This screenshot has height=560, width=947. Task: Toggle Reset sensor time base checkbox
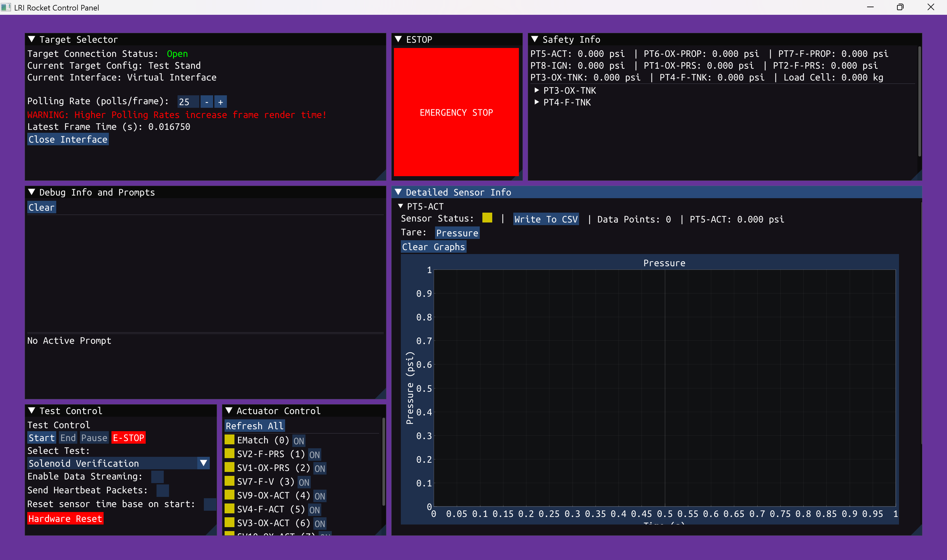point(210,504)
